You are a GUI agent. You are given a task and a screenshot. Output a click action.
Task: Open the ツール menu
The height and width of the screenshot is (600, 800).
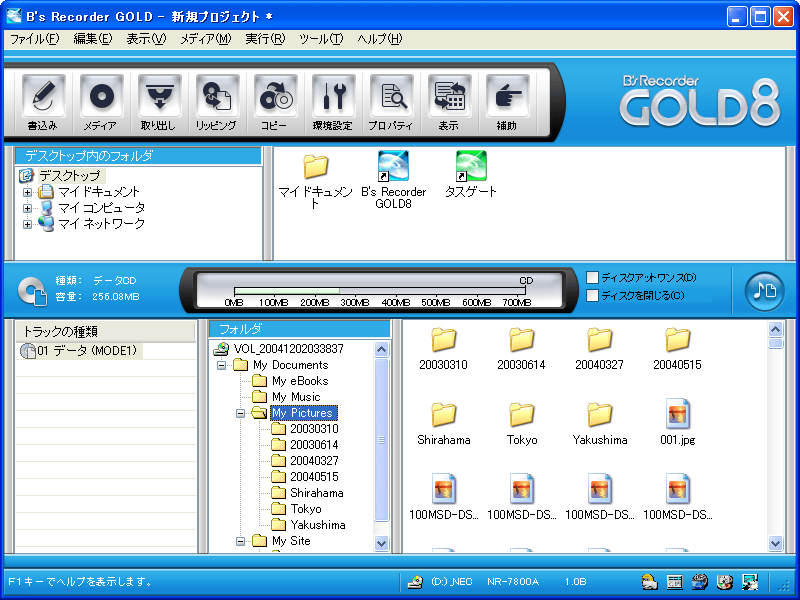[321, 39]
